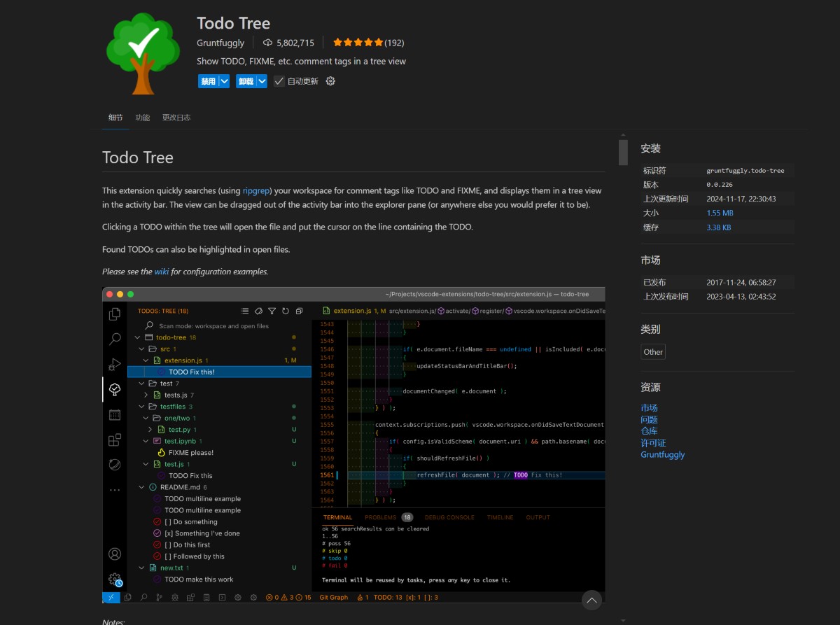Open the extension manage gear icon

330,81
